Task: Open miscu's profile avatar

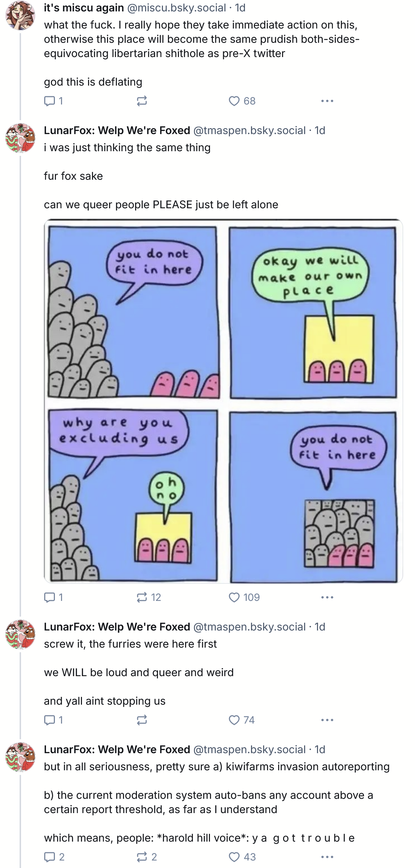Action: click(20, 15)
